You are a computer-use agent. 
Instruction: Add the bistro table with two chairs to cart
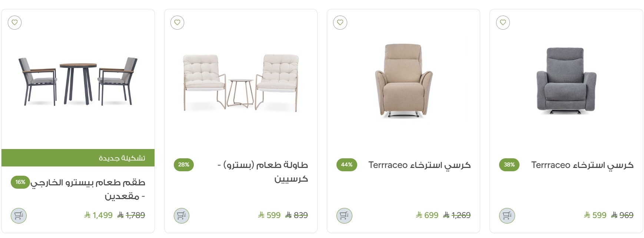click(181, 215)
